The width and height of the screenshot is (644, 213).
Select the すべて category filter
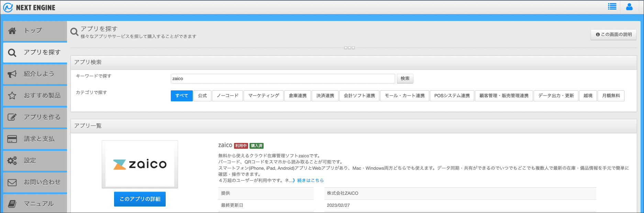(182, 96)
